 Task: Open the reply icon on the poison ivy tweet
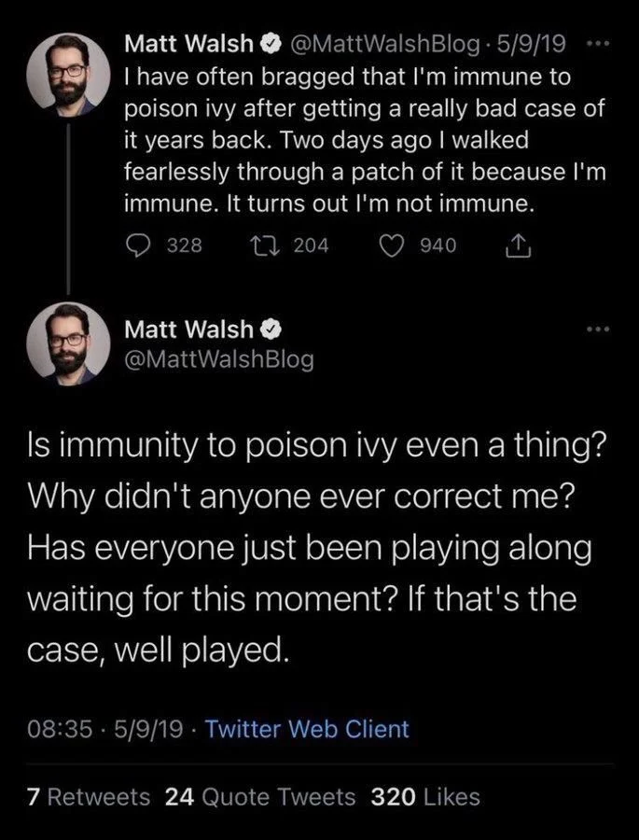(138, 245)
